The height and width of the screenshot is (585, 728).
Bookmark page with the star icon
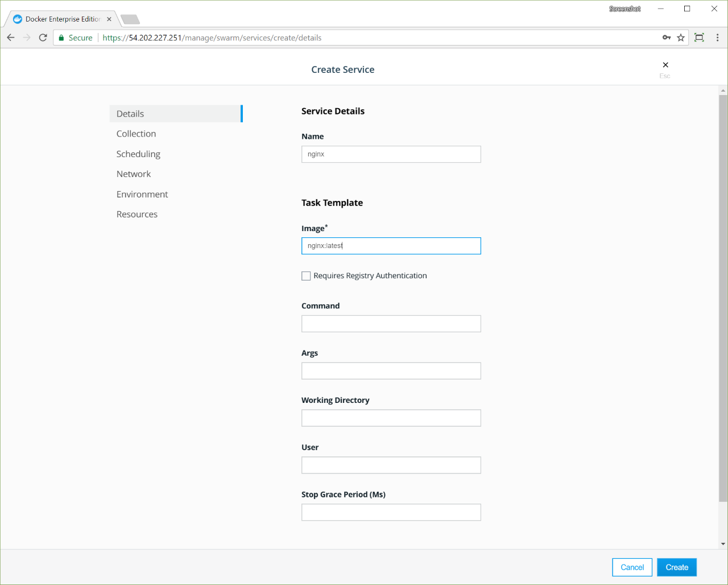(681, 38)
